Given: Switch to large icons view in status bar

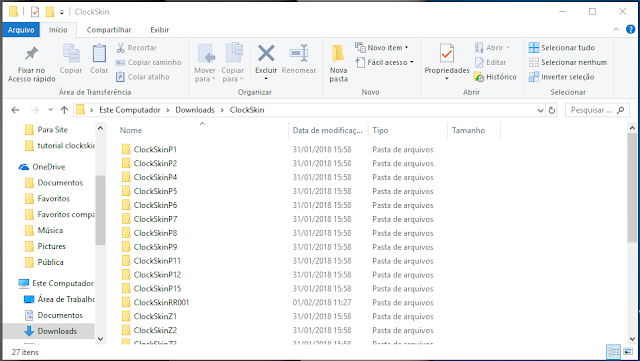Looking at the screenshot, I should pos(629,351).
